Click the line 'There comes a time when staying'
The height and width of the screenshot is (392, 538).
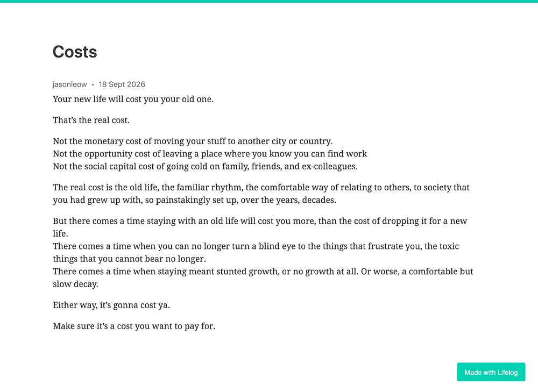click(x=263, y=272)
